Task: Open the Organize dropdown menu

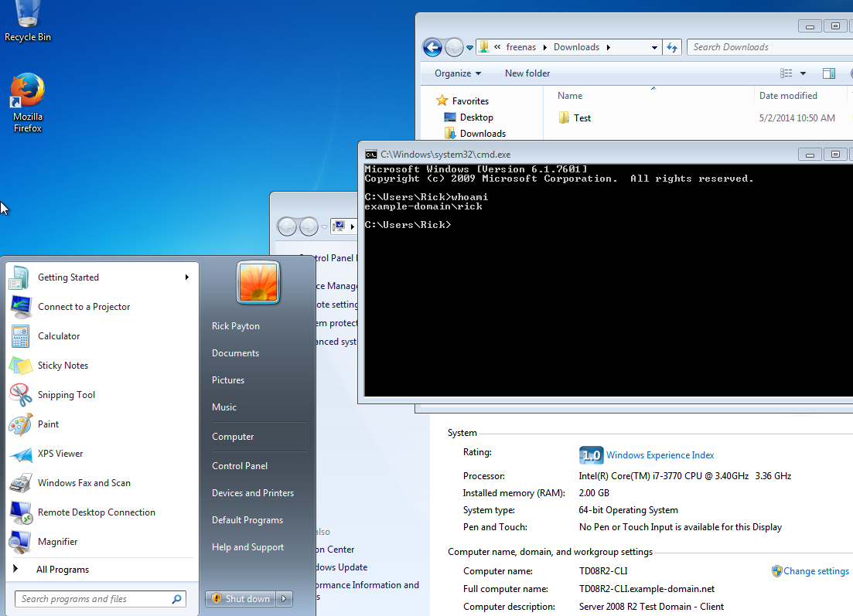Action: point(458,73)
